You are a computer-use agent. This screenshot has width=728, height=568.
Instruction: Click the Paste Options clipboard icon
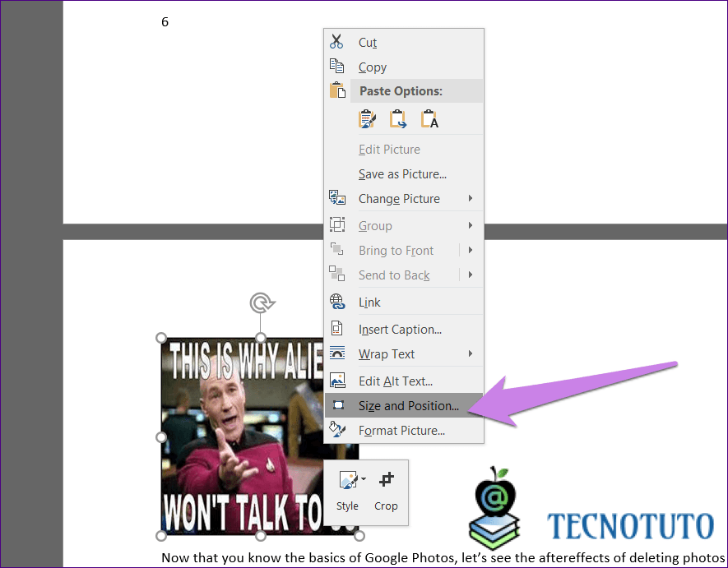[337, 90]
